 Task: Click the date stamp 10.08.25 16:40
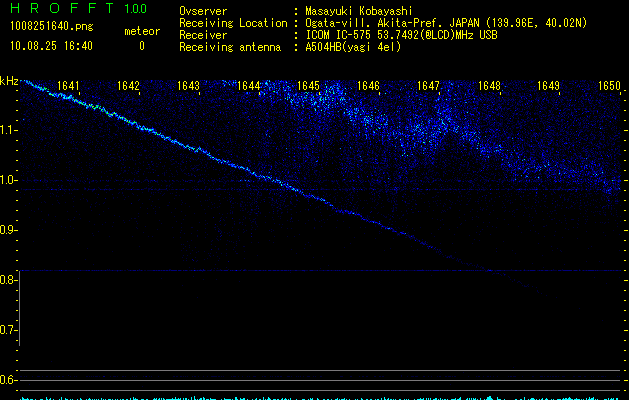[x=51, y=46]
